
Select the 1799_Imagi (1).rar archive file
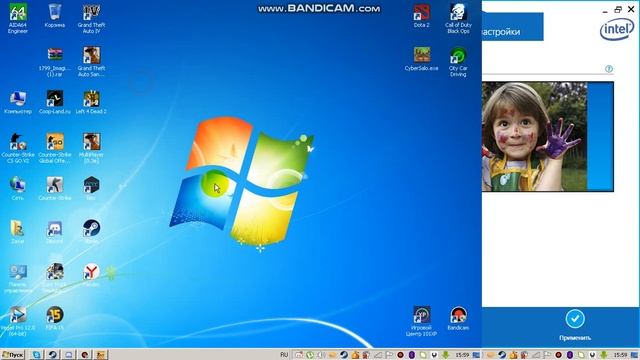pyautogui.click(x=55, y=62)
